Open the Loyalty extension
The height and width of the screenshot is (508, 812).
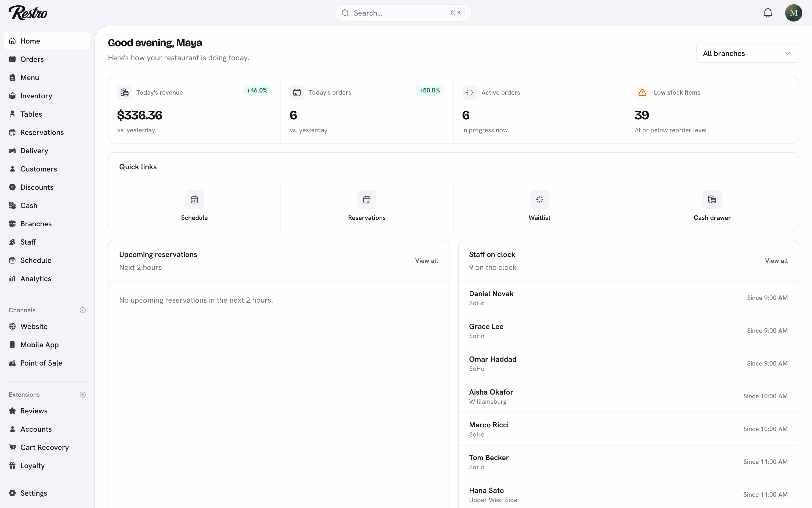47,466
